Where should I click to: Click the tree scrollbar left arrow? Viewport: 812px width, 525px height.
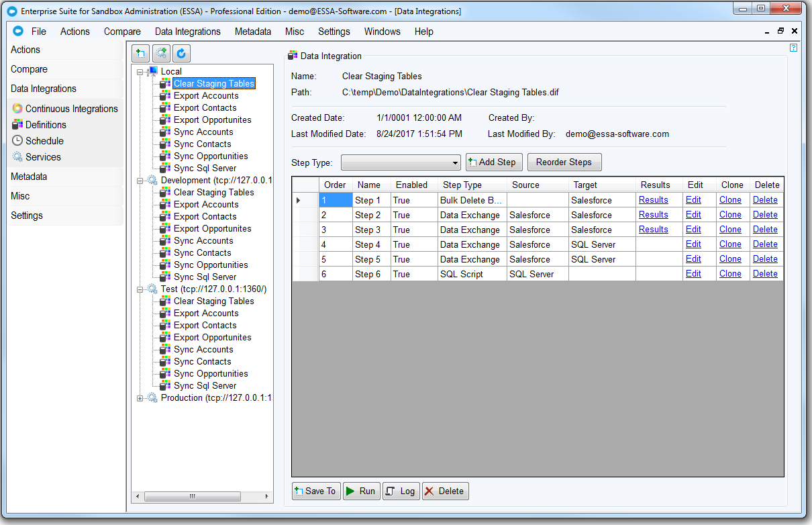(137, 497)
